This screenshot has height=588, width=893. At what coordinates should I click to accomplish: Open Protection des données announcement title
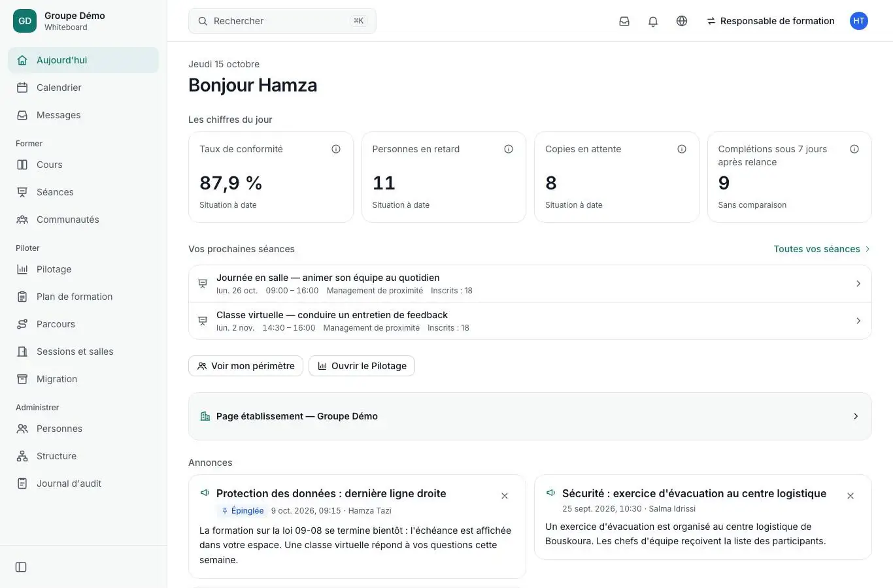click(331, 493)
